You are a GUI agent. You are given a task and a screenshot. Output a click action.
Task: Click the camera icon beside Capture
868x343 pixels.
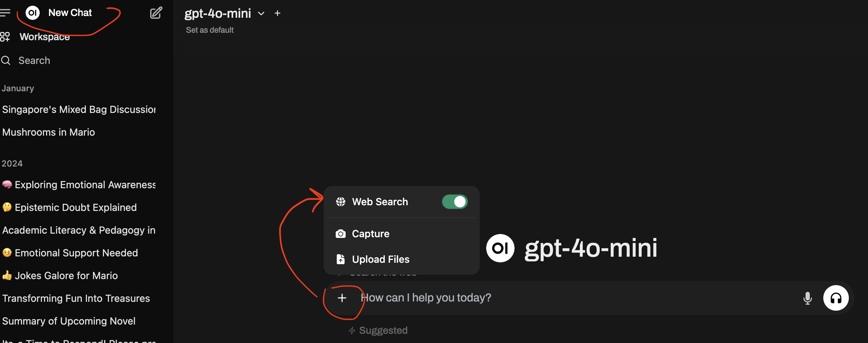[x=340, y=234]
